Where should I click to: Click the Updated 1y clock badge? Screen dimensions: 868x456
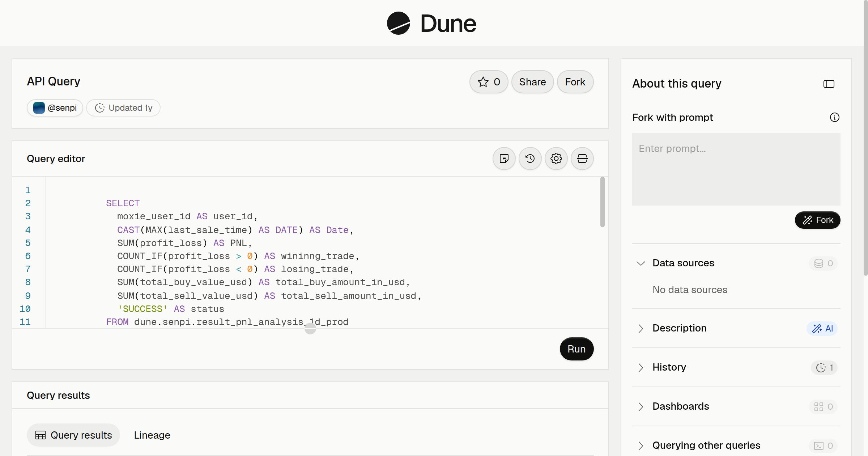(x=123, y=108)
